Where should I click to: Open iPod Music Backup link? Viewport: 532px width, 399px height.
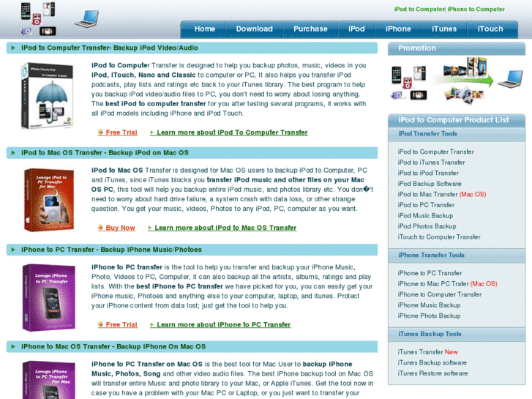tap(425, 216)
